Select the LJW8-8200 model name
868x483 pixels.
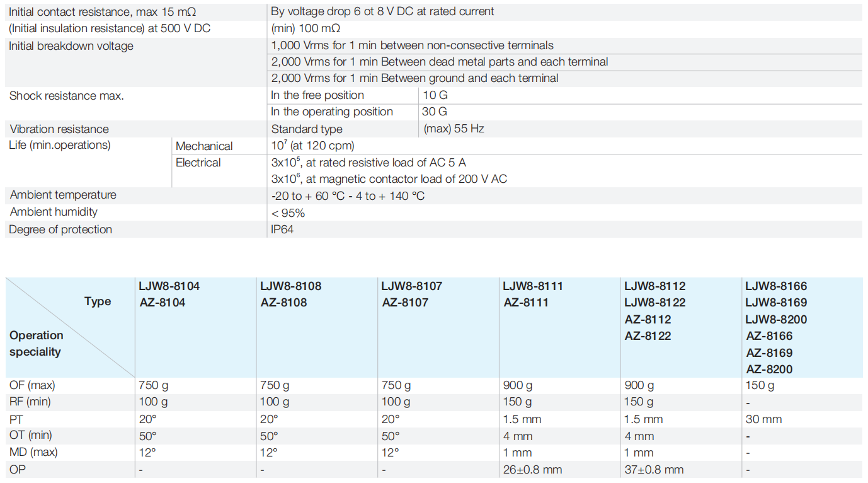776,320
